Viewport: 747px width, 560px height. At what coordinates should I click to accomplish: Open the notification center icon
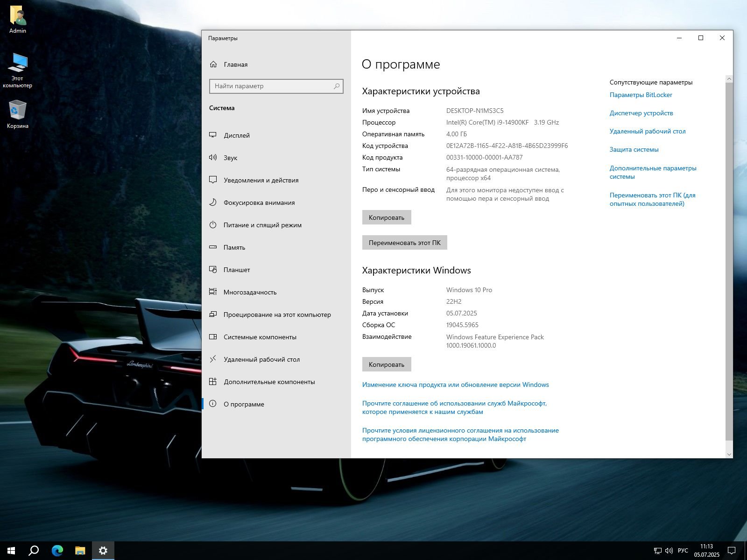click(732, 551)
